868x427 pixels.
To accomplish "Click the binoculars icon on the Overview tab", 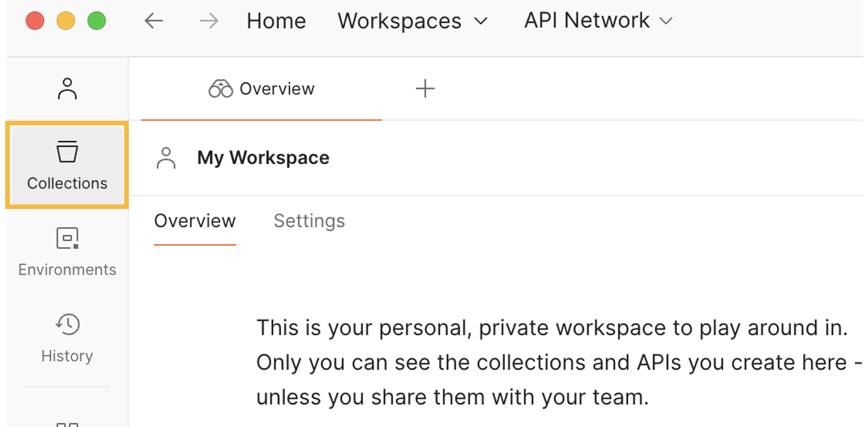I will tap(220, 89).
